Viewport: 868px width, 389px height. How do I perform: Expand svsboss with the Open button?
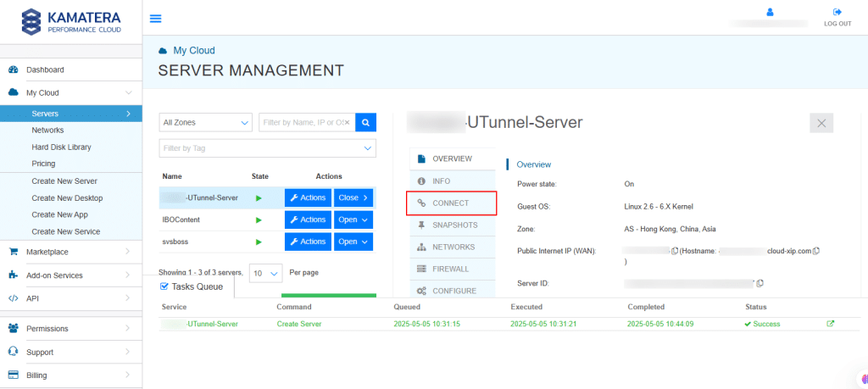coord(353,242)
